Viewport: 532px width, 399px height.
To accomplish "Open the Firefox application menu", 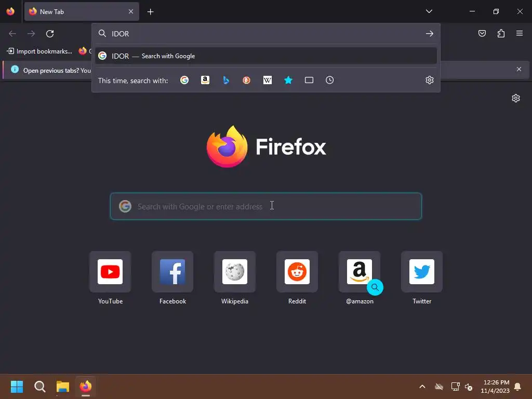I will (520, 33).
